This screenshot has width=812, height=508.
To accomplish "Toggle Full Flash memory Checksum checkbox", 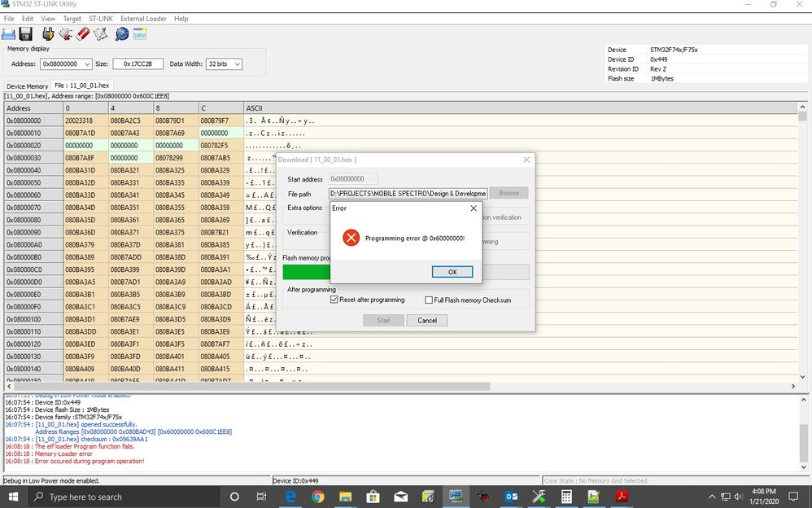I will (429, 300).
